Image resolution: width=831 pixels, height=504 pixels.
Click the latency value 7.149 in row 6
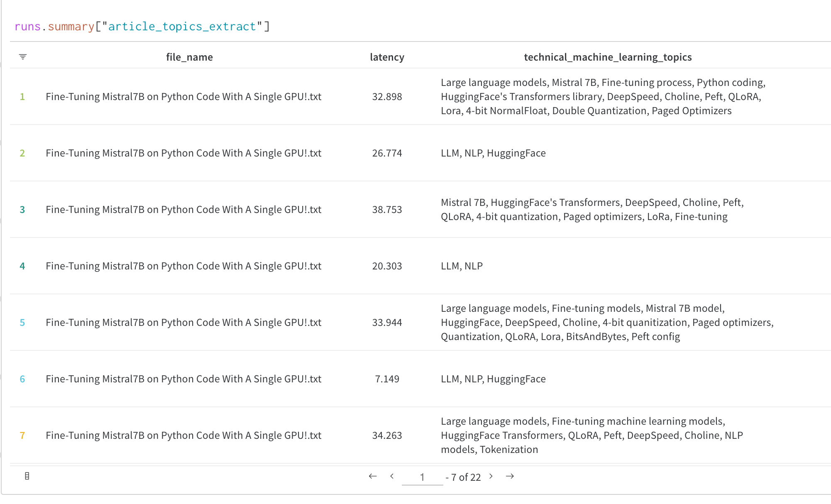[387, 379]
